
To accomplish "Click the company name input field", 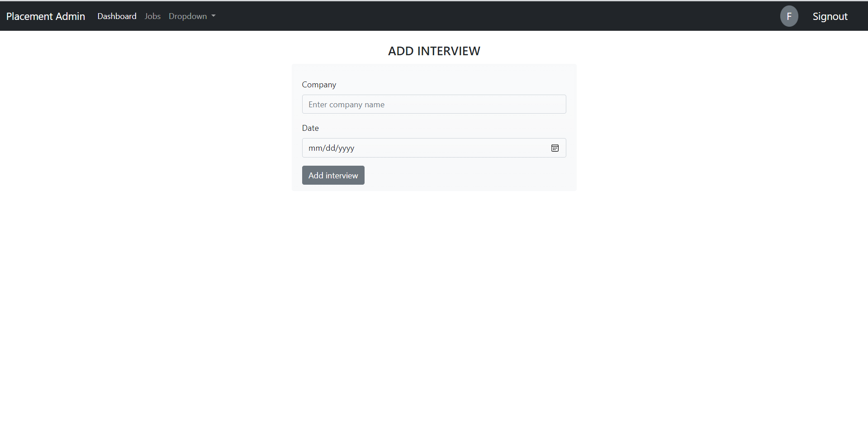I will click(x=434, y=104).
